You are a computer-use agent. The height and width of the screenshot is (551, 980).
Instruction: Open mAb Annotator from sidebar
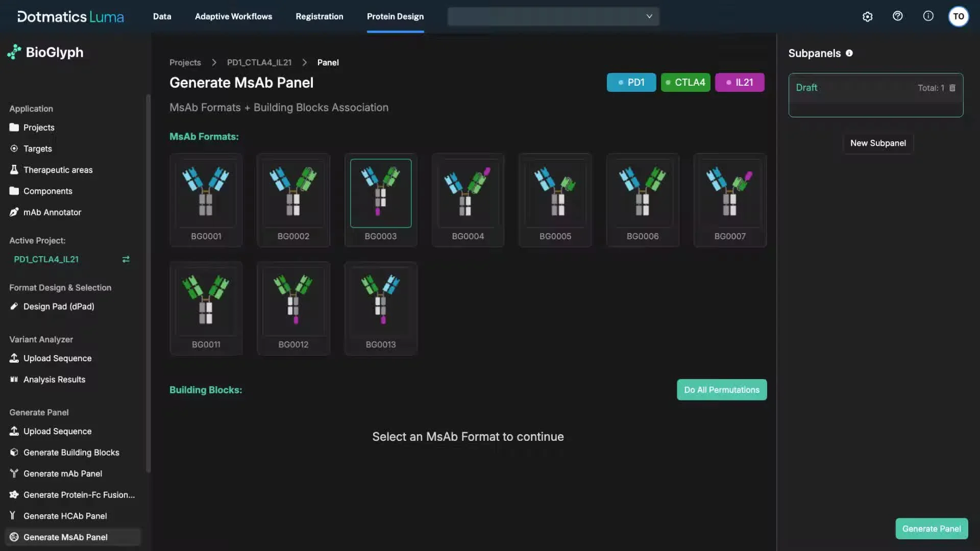click(52, 212)
